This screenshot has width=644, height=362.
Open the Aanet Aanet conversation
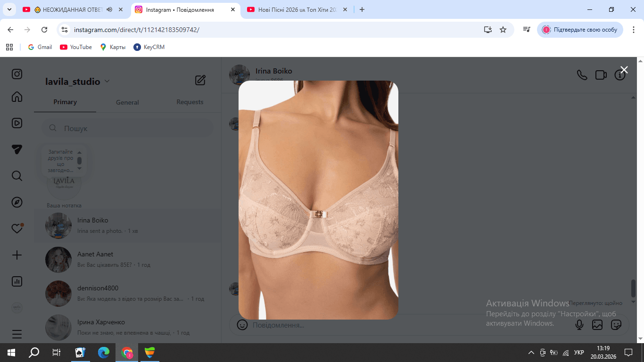point(127,260)
